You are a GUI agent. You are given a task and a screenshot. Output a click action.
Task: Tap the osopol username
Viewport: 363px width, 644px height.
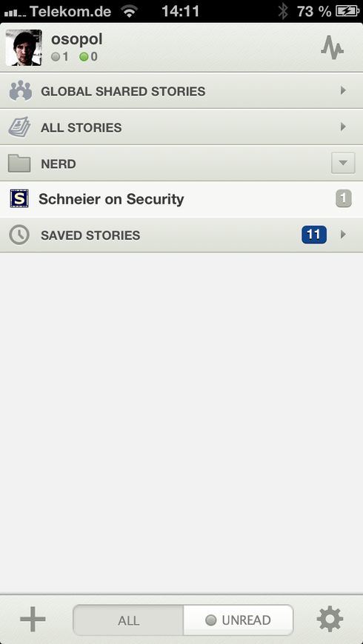(x=77, y=39)
